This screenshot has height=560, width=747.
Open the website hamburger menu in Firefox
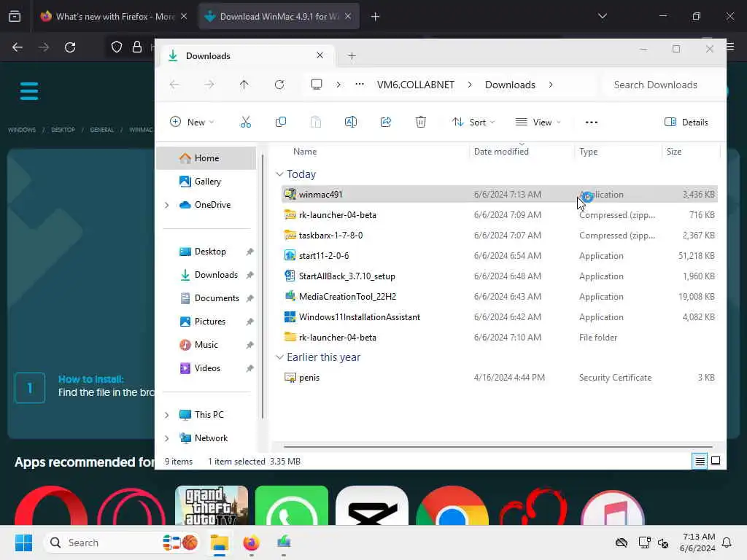pyautogui.click(x=29, y=91)
